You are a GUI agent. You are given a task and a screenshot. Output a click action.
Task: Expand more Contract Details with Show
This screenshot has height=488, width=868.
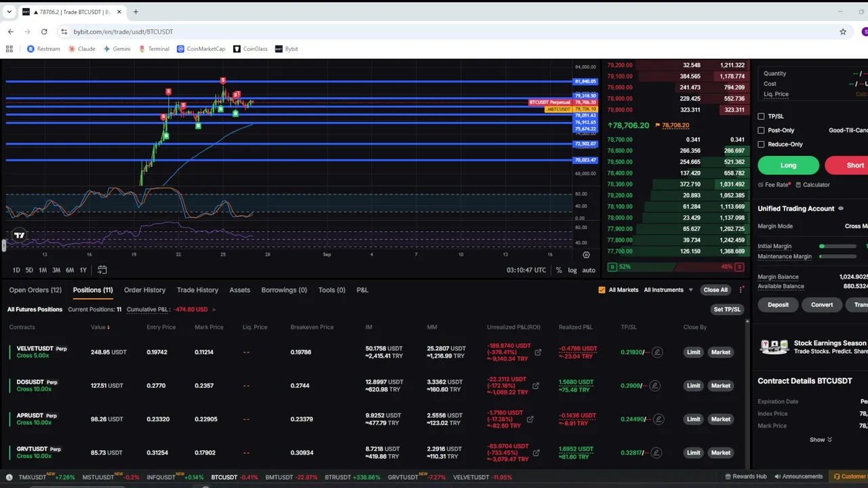(x=821, y=439)
